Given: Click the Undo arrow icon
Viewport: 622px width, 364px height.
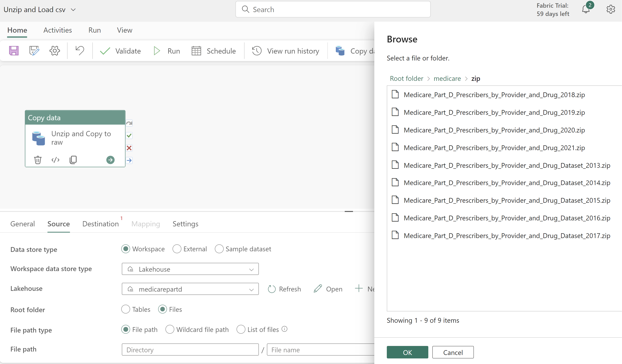Looking at the screenshot, I should click(x=80, y=50).
